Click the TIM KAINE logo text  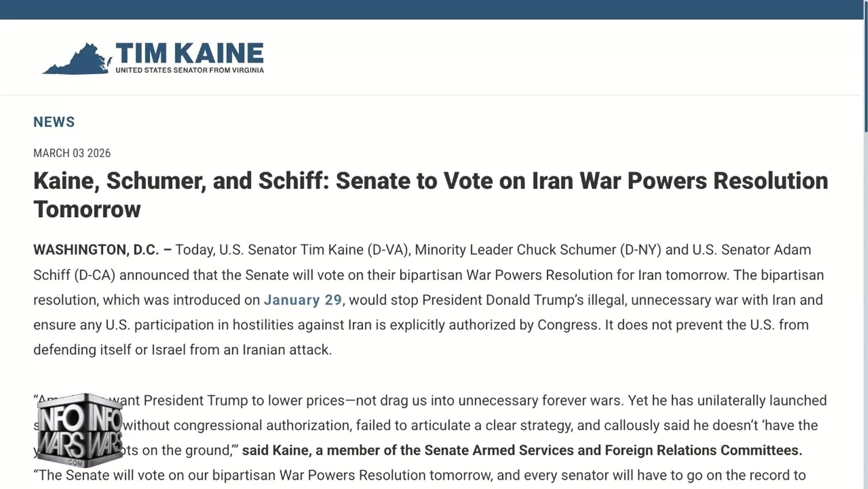pyautogui.click(x=190, y=53)
